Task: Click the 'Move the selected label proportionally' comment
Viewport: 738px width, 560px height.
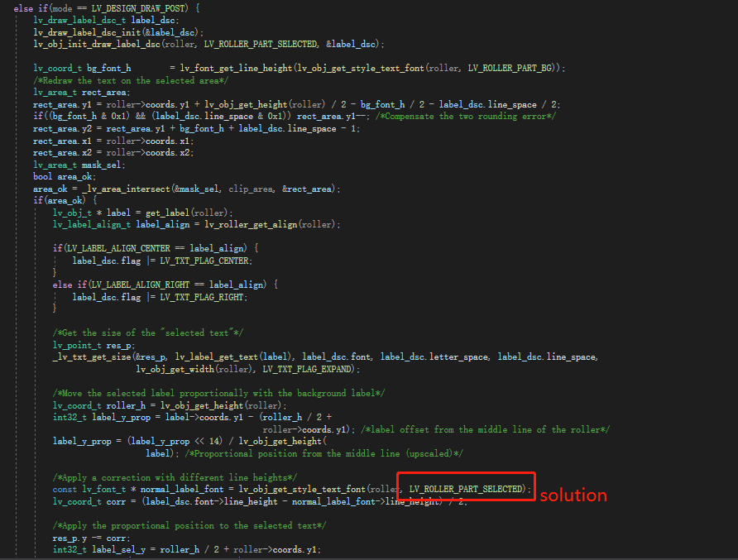Action: coord(218,394)
